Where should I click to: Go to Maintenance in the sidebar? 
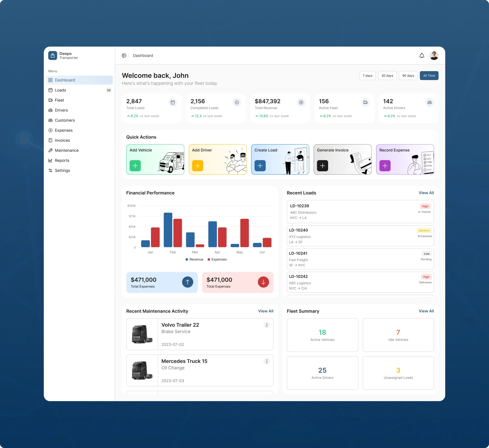(x=66, y=150)
